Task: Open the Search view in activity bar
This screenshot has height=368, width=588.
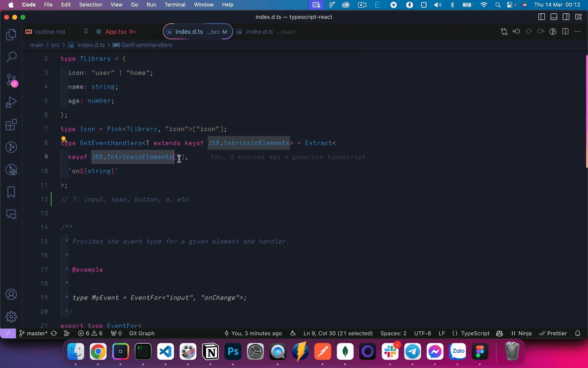Action: [11, 57]
